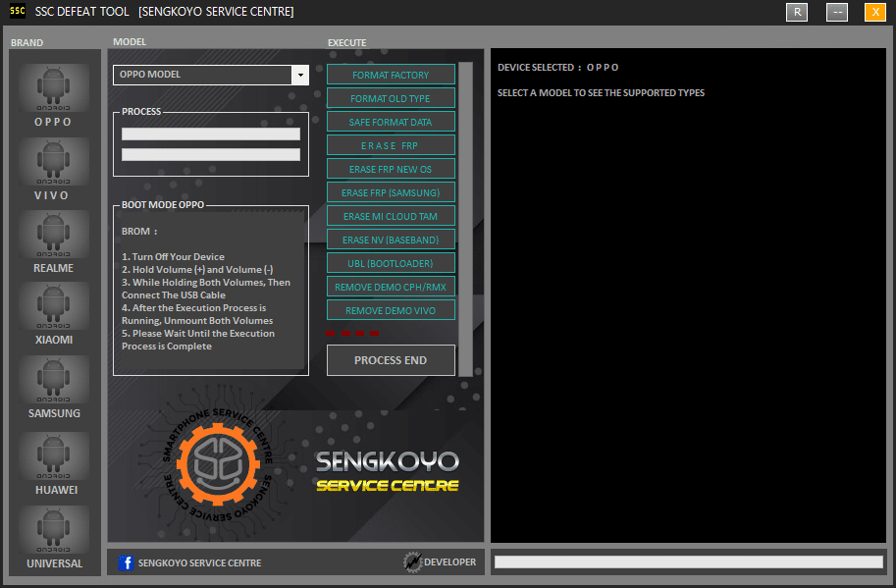The image size is (896, 588).
Task: Open the SENGKOYO Facebook page icon
Action: [128, 562]
